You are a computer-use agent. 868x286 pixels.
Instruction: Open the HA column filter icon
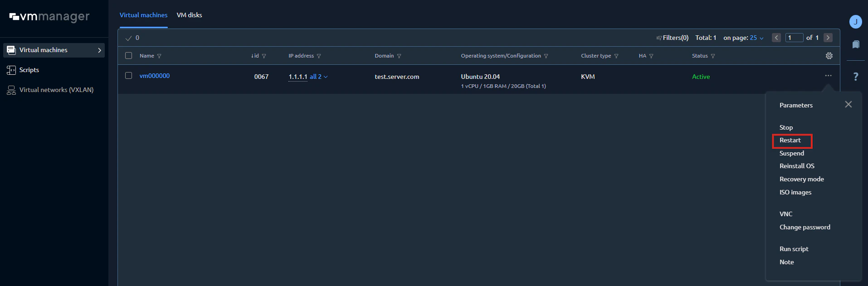(651, 56)
